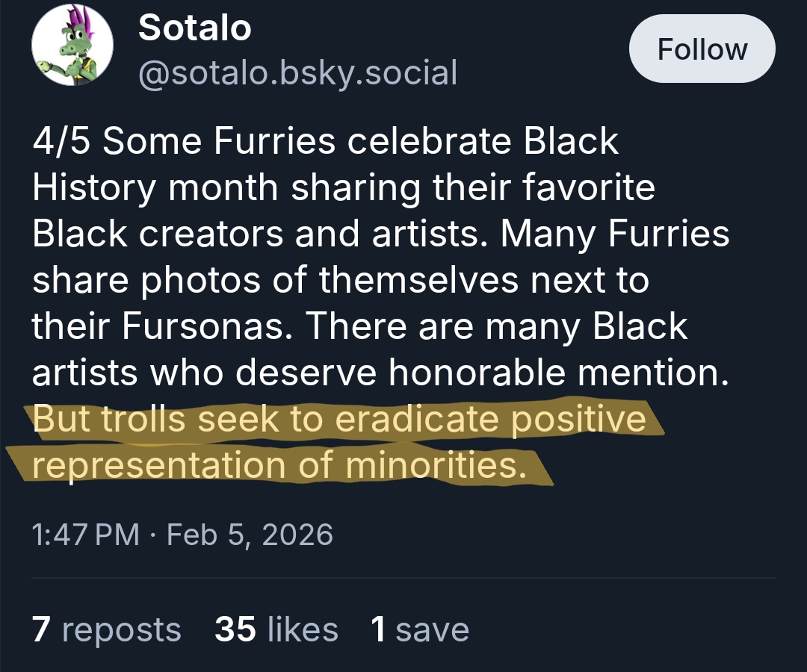Click "honorable mention" in the post text

pos(557,373)
